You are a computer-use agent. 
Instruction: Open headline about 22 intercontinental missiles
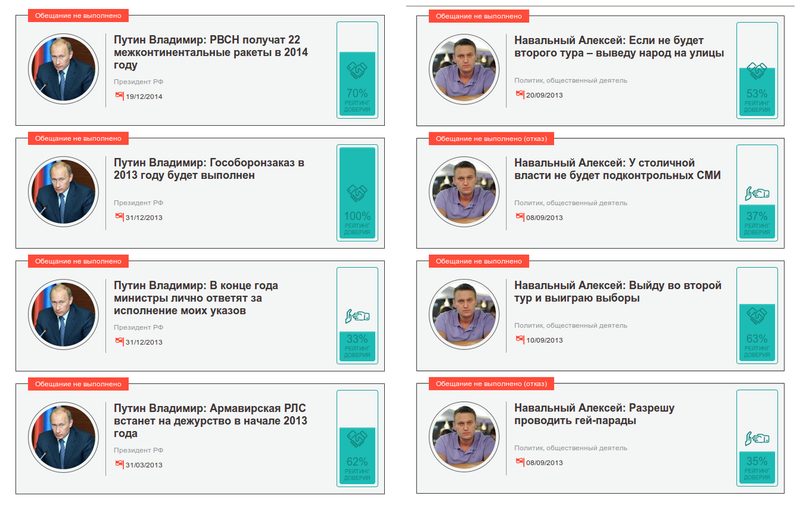click(x=211, y=52)
